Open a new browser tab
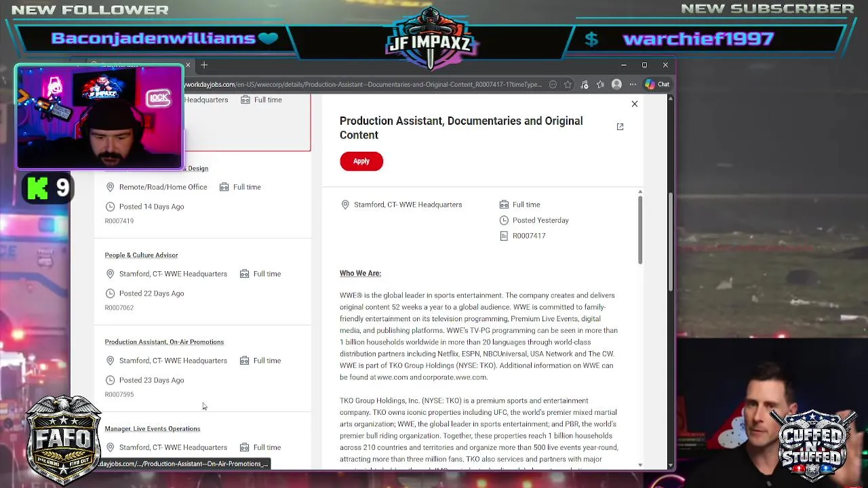Image resolution: width=868 pixels, height=488 pixels. 204,65
